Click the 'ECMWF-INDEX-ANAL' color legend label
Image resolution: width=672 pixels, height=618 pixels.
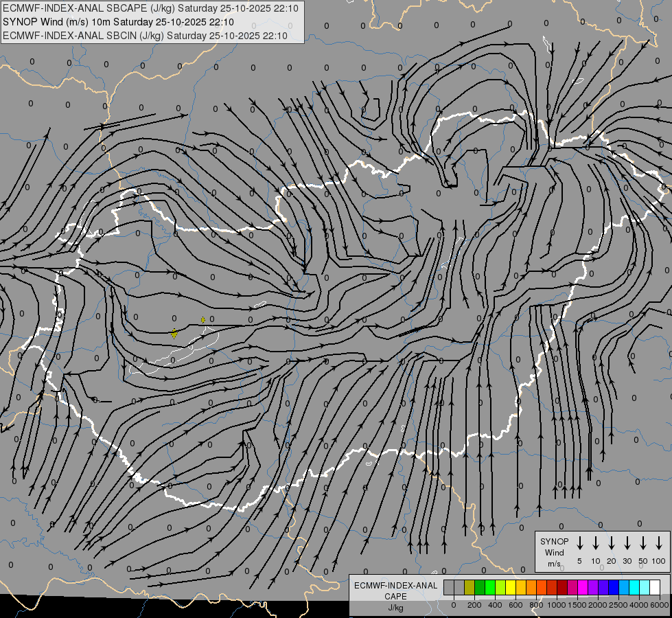395,586
